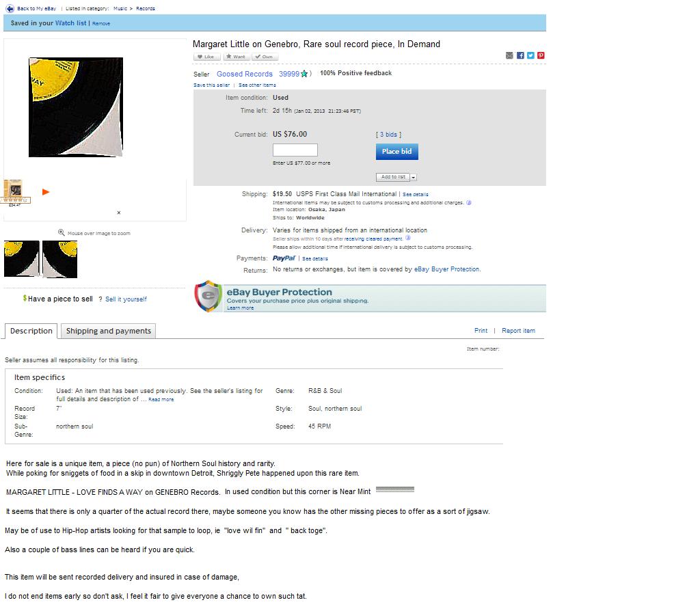This screenshot has height=611, width=700.
Task: Open Goosed Records seller profile
Action: (x=245, y=74)
